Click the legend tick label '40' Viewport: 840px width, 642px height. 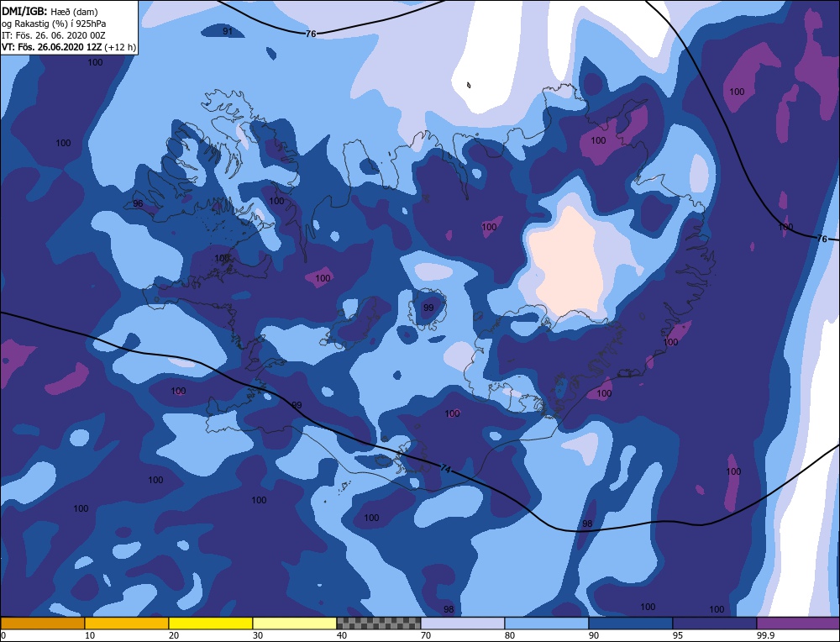coord(342,635)
